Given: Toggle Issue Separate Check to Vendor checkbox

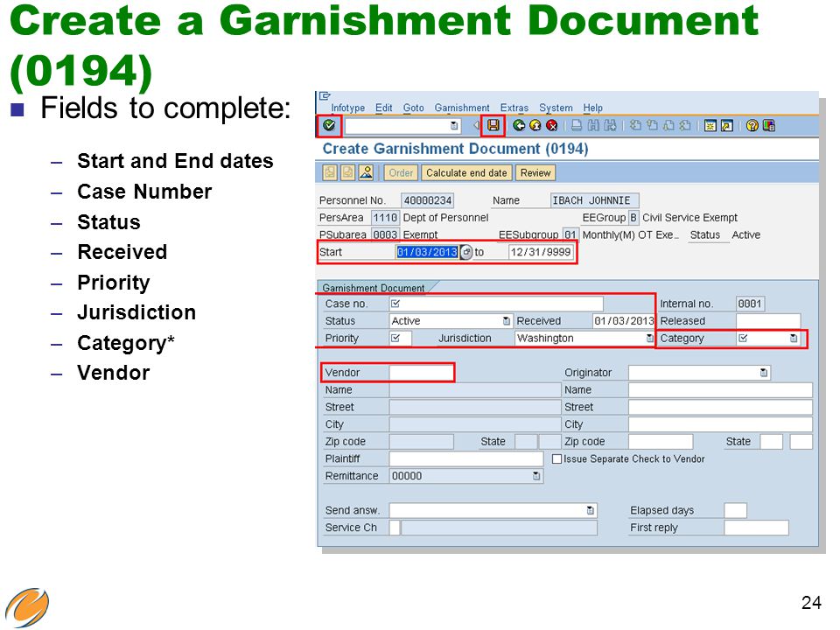Looking at the screenshot, I should (556, 459).
